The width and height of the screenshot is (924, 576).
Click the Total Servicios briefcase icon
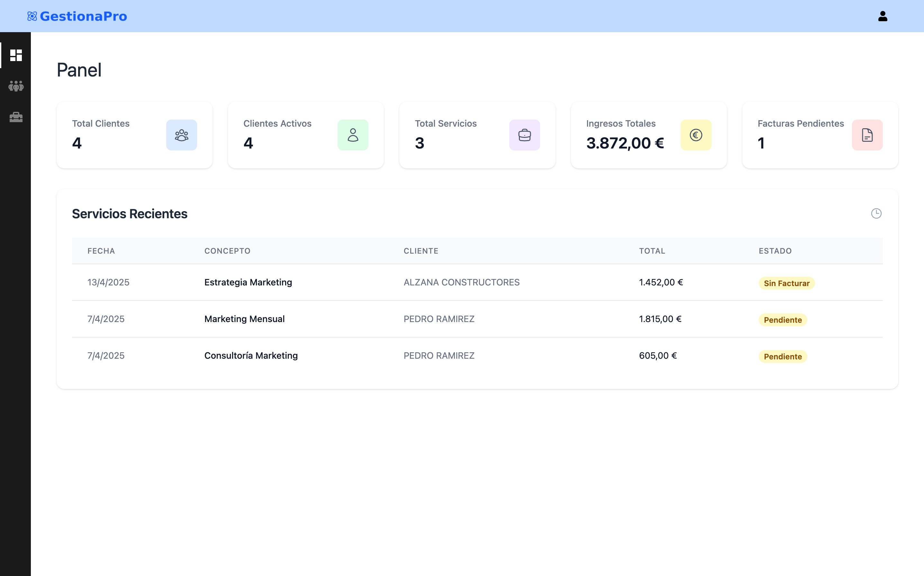coord(524,135)
